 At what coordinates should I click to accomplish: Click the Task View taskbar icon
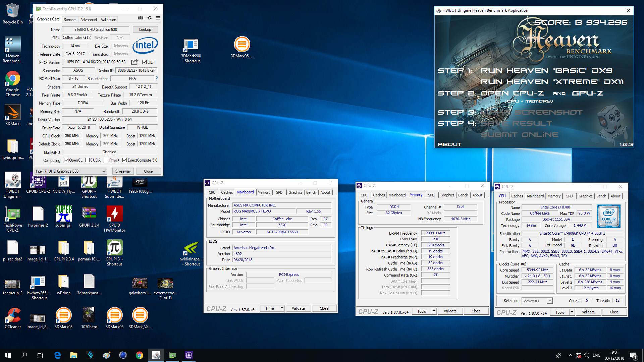(40, 355)
